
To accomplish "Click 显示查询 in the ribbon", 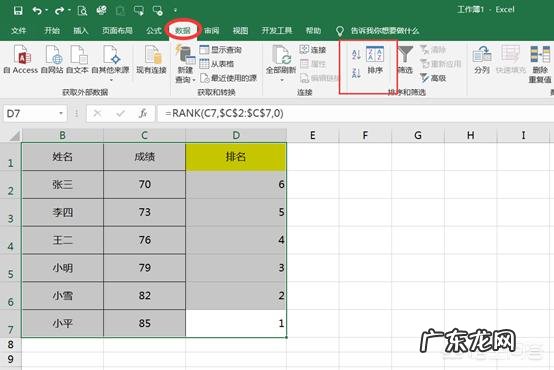I will tap(220, 50).
